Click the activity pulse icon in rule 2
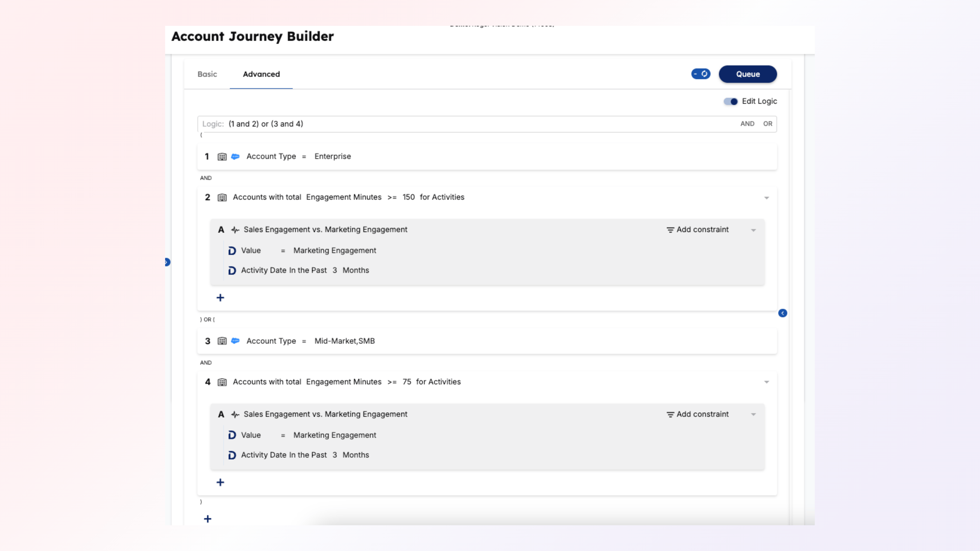The image size is (980, 551). (x=235, y=230)
